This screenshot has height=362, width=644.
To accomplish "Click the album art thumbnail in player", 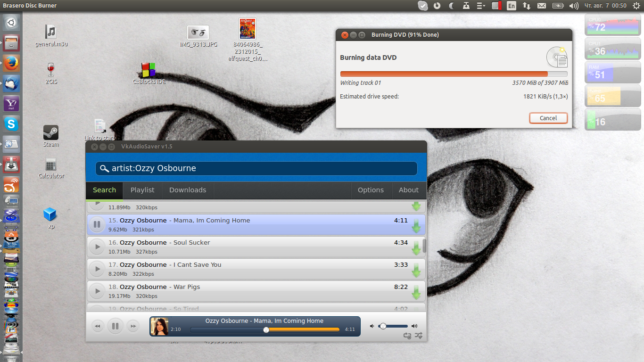I will point(159,326).
